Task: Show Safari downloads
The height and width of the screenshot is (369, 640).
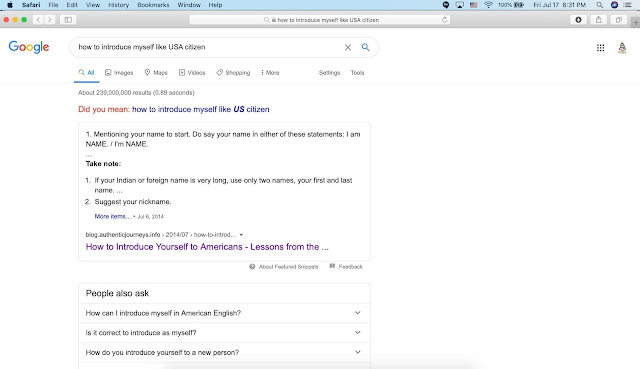Action: tap(578, 20)
